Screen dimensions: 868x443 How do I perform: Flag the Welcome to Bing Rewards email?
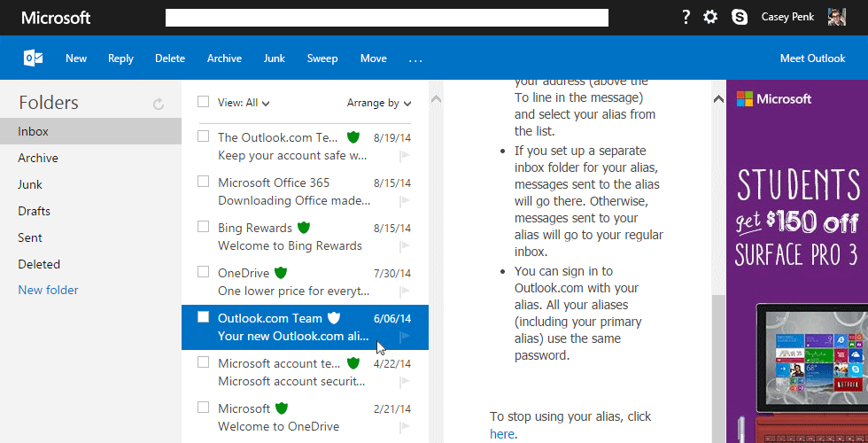pyautogui.click(x=405, y=246)
